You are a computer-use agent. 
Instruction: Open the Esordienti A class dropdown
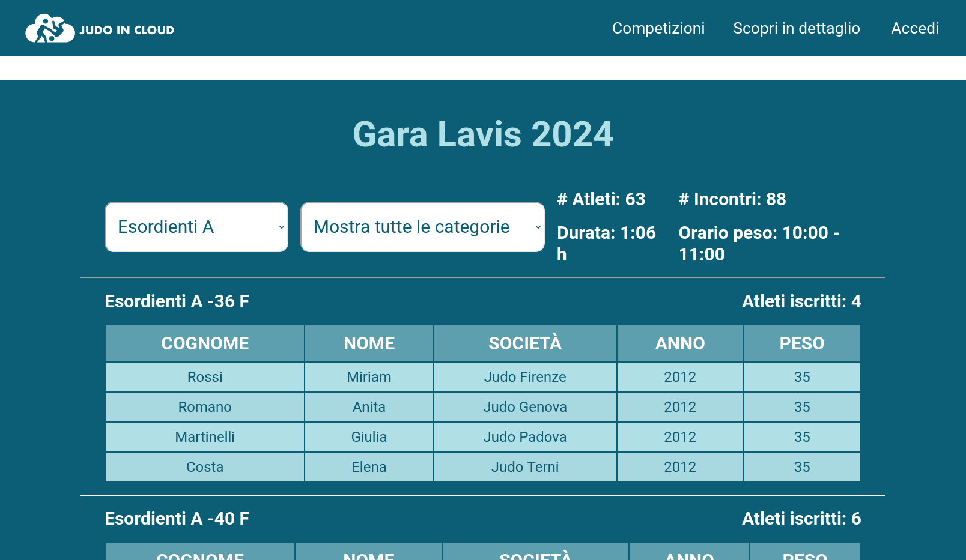pyautogui.click(x=196, y=227)
